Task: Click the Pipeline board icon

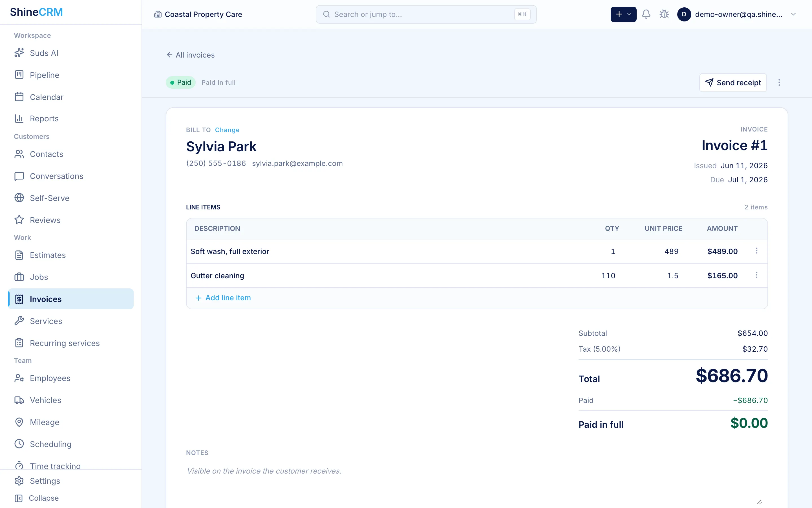Action: click(19, 75)
